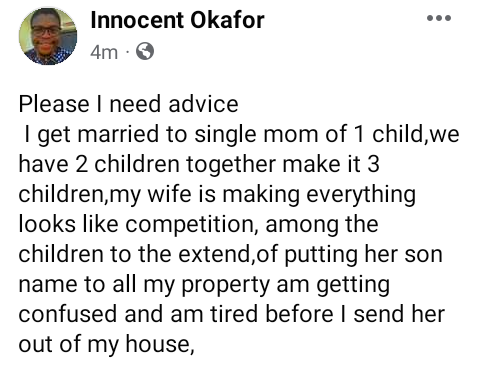Screen dimensions: 480x371
Task: Click the line "have 2 children together make it 3"
Action: tap(199, 164)
